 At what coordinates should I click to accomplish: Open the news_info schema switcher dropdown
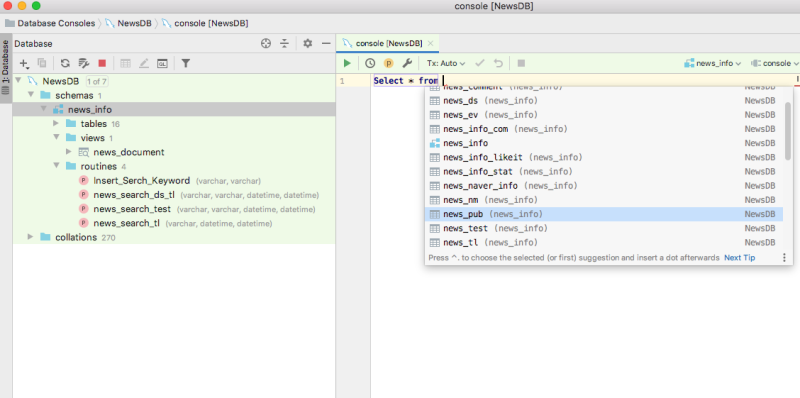tap(713, 63)
